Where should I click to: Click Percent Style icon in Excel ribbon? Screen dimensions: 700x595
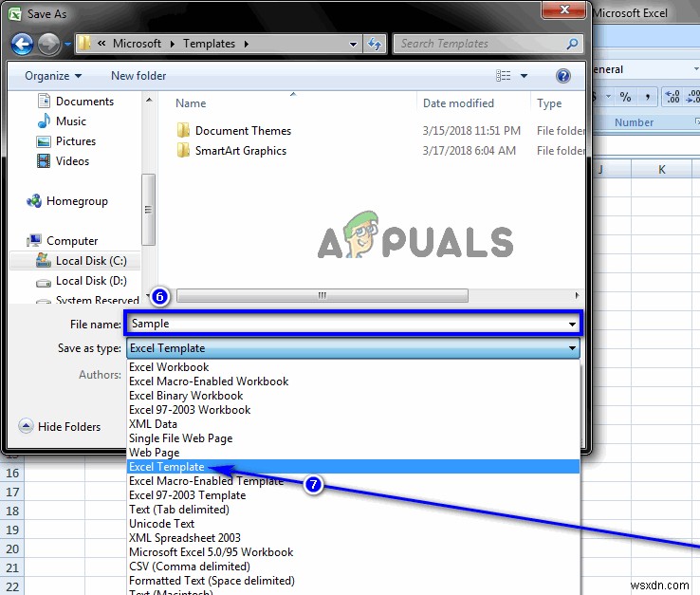tap(625, 97)
